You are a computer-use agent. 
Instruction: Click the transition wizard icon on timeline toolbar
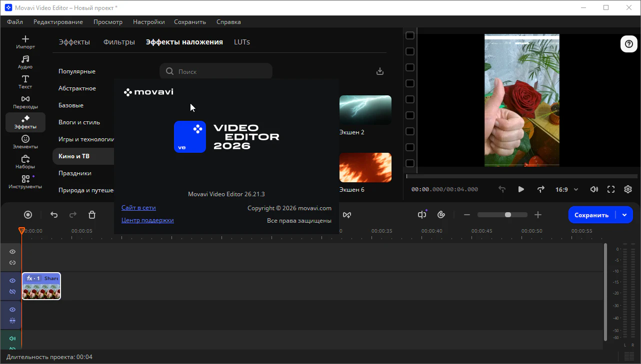tap(346, 215)
